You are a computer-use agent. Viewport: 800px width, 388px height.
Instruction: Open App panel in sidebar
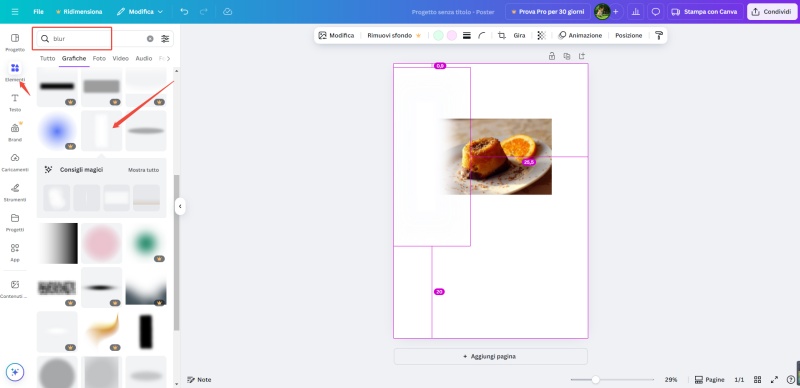pyautogui.click(x=15, y=252)
